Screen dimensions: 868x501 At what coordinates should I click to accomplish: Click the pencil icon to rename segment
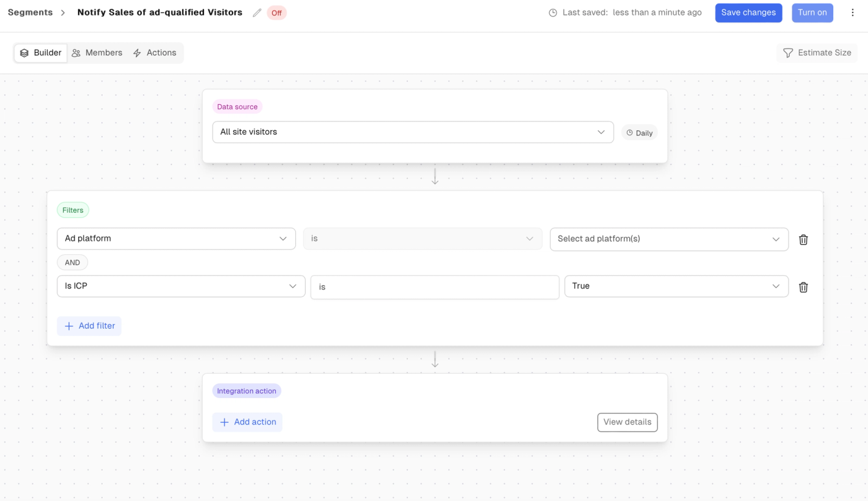pyautogui.click(x=257, y=13)
